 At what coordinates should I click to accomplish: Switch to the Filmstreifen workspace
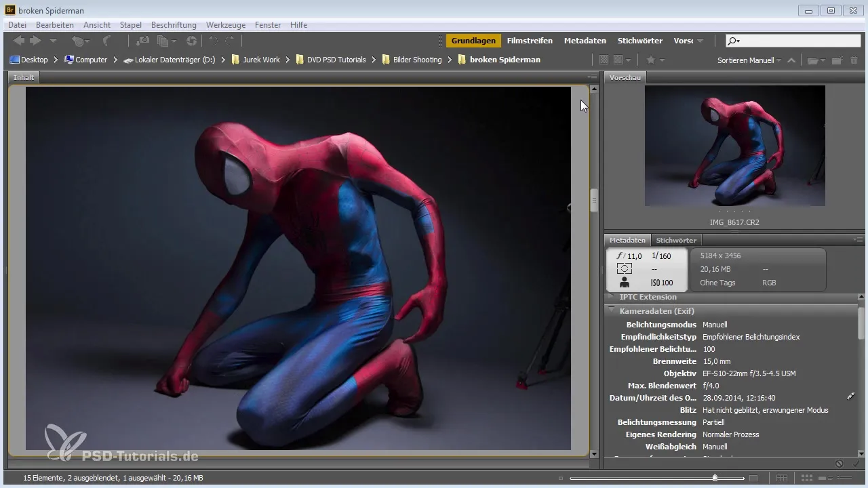(530, 41)
